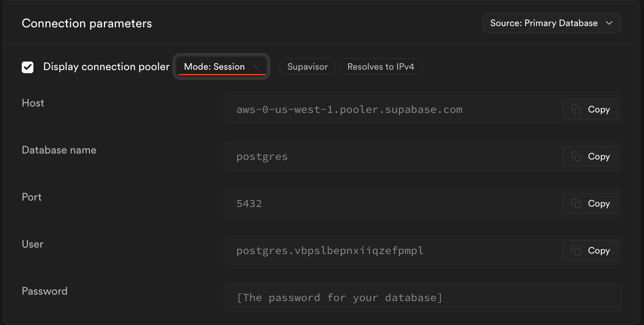The image size is (644, 325).
Task: Click the chevron on the Mode selector
Action: tap(256, 66)
